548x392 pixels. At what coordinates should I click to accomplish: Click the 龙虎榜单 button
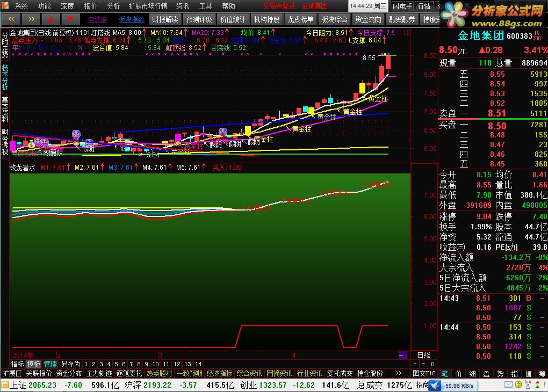click(x=300, y=19)
